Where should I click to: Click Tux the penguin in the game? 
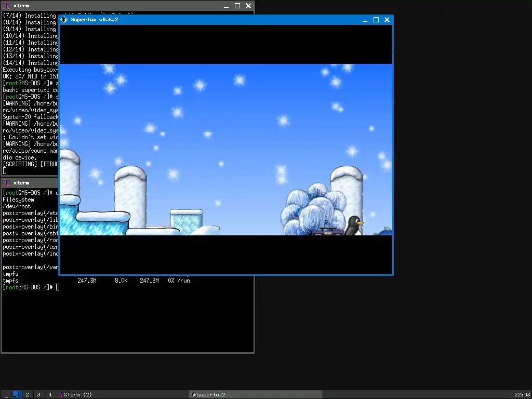tap(354, 225)
